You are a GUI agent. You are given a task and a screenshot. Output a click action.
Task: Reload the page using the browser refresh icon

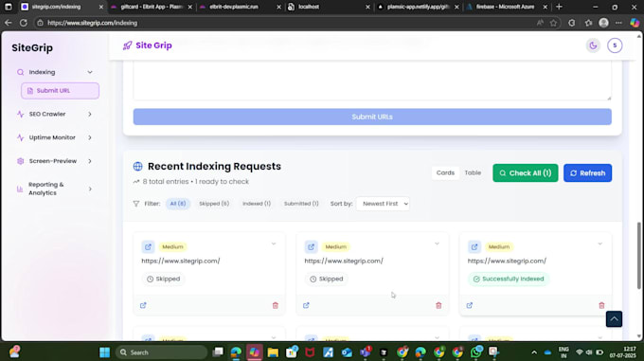(x=24, y=23)
